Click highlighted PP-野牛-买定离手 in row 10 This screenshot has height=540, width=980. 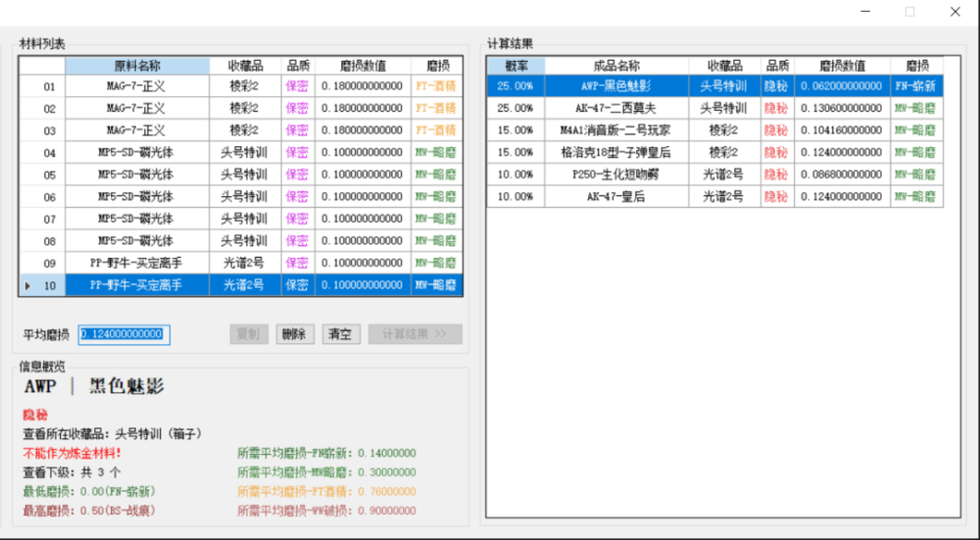[135, 285]
